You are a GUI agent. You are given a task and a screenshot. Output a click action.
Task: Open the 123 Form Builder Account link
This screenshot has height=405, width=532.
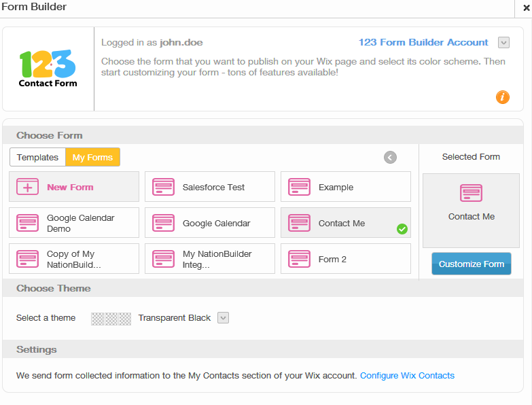pyautogui.click(x=423, y=42)
